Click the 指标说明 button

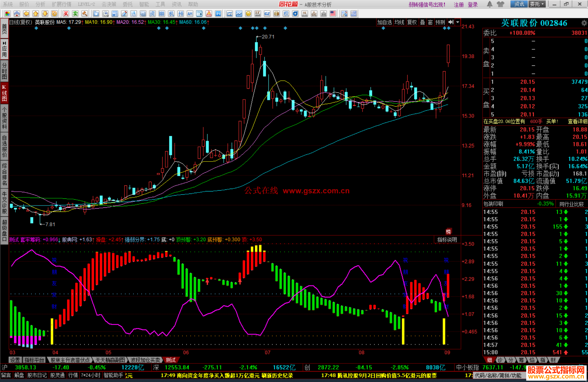coord(447,240)
